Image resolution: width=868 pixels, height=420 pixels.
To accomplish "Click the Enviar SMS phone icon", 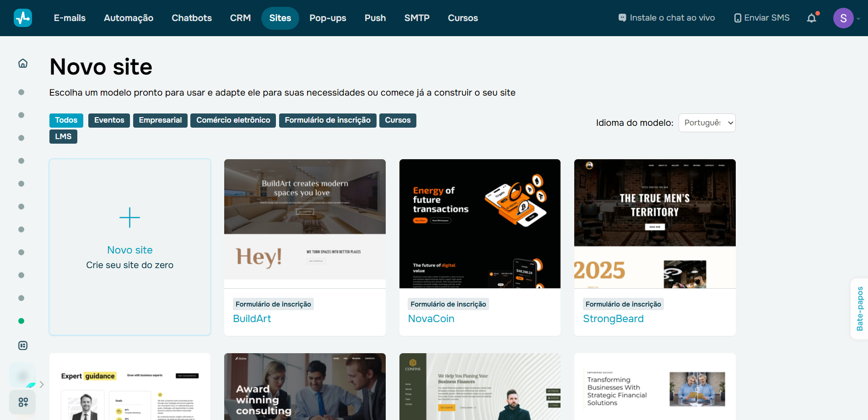I will (x=738, y=17).
